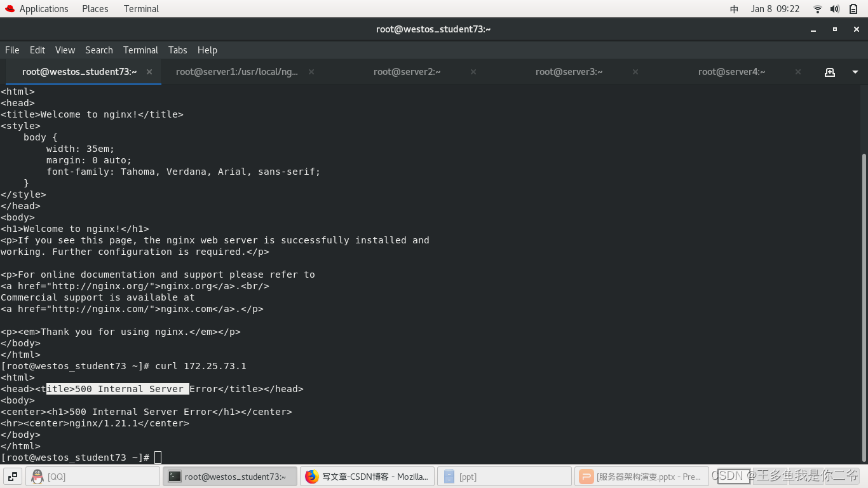Viewport: 868px width, 488px height.
Task: Open the Firefox CSDN blog taskbar item
Action: pos(367,477)
